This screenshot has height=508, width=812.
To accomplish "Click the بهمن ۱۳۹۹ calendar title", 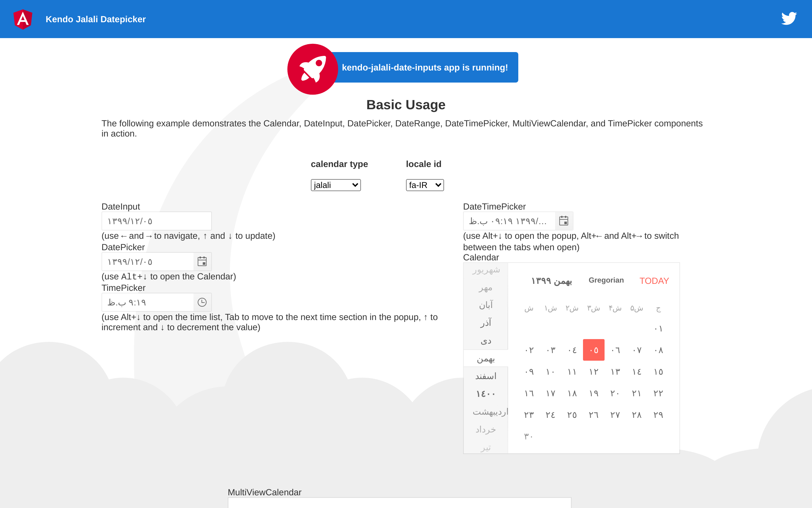I will click(x=552, y=281).
